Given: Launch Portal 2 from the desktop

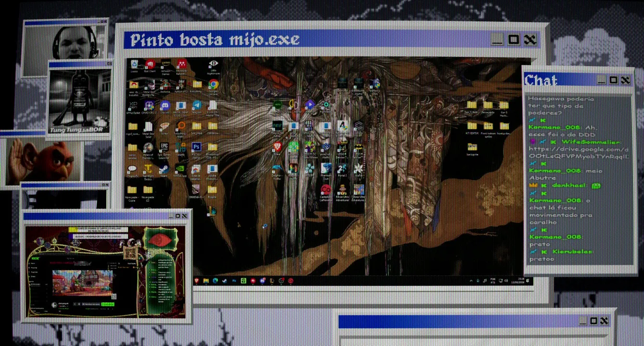Looking at the screenshot, I should coord(342,170).
